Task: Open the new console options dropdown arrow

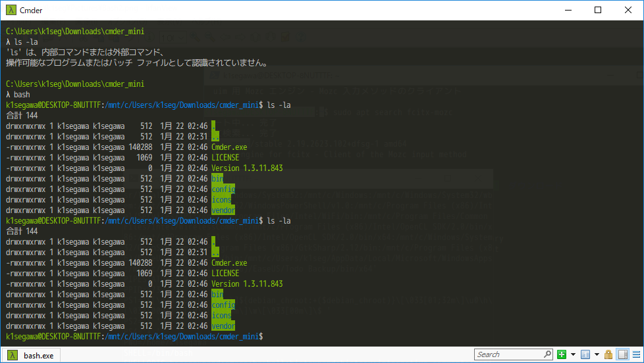Action: click(x=573, y=354)
